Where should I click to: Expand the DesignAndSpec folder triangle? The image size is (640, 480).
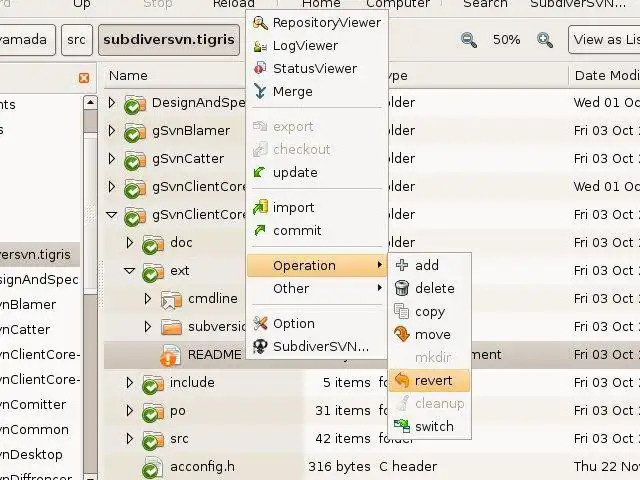111,102
